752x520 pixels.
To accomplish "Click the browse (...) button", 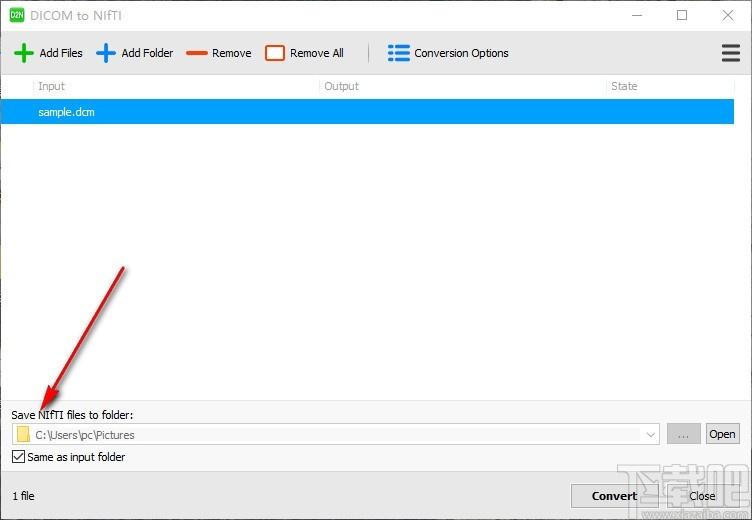I will pos(683,435).
